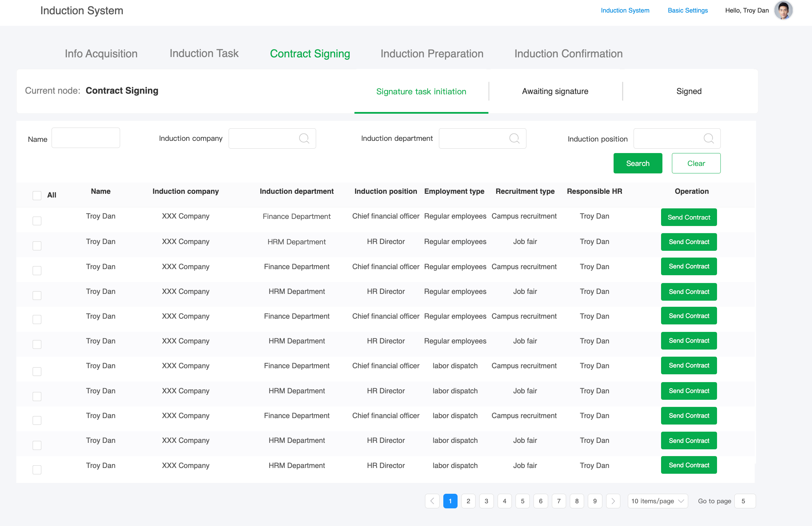Go to next page arrow
Viewport: 812px width, 526px height.
tap(613, 501)
